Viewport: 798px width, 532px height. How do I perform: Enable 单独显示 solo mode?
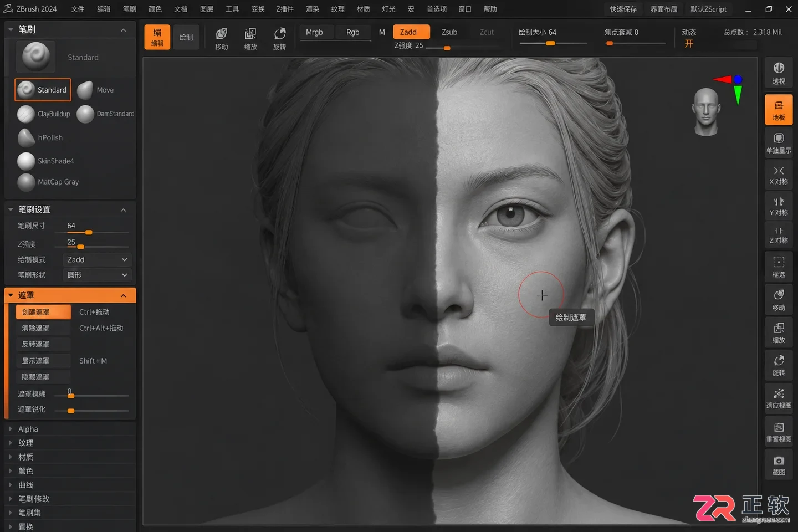(779, 143)
